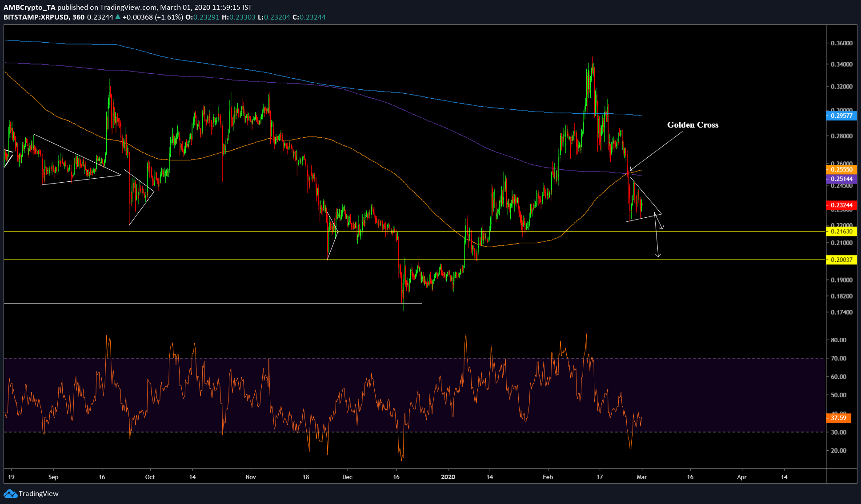Click the 60.00 RSI axis tick
This screenshot has height=504, width=861.
(x=838, y=376)
